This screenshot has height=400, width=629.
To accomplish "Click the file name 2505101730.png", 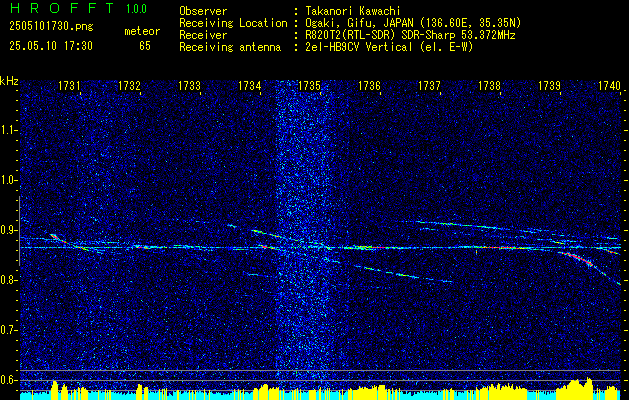I will point(51,27).
